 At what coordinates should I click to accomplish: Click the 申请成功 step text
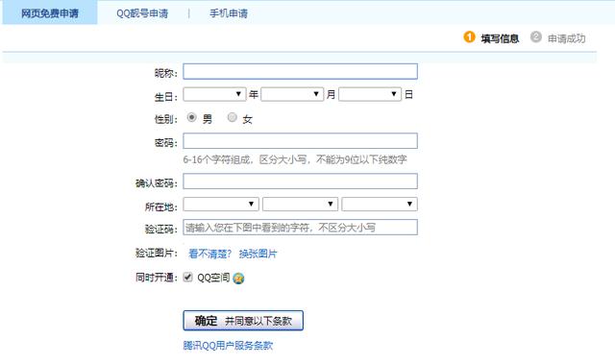[566, 38]
